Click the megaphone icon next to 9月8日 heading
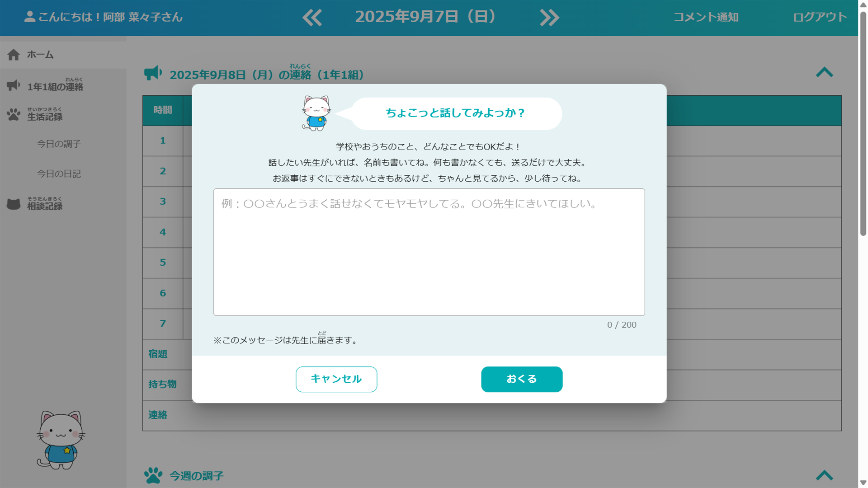The width and height of the screenshot is (868, 488). pyautogui.click(x=153, y=73)
